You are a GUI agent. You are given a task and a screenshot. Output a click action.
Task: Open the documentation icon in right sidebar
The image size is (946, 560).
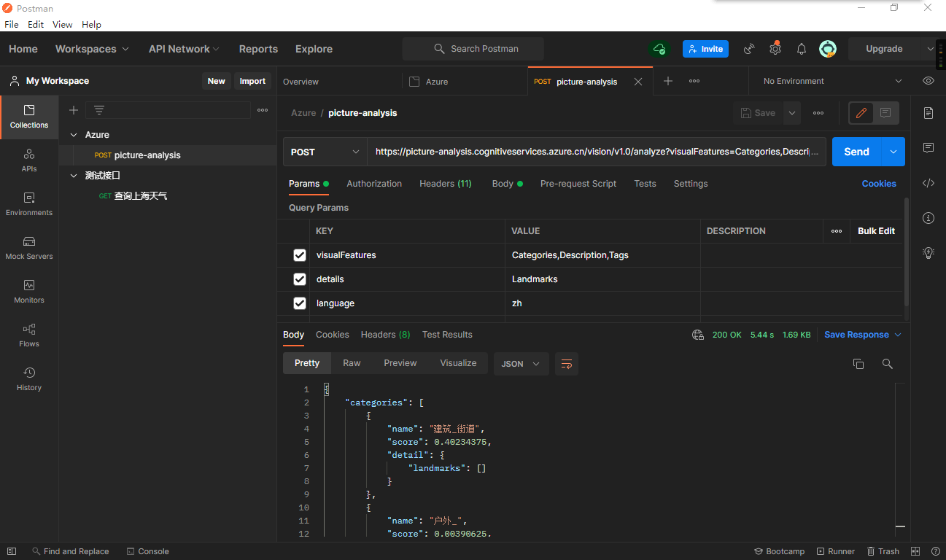(928, 113)
